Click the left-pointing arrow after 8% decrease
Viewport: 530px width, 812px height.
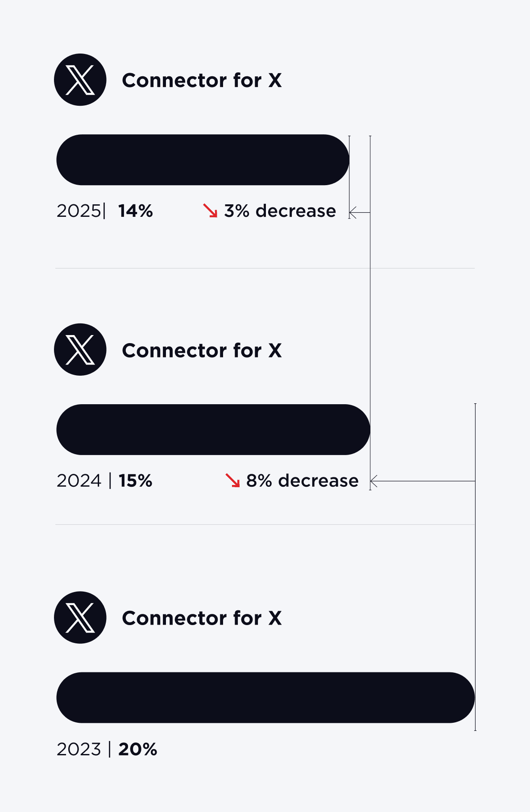click(375, 481)
